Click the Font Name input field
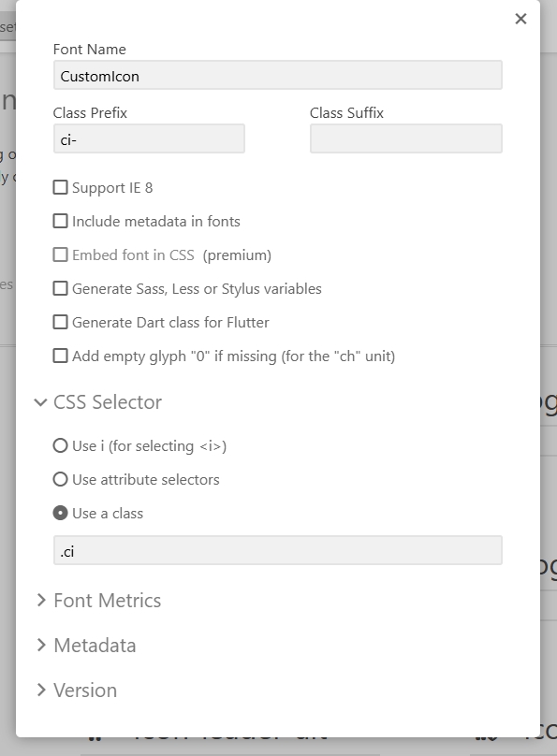The width and height of the screenshot is (557, 756). [x=278, y=75]
